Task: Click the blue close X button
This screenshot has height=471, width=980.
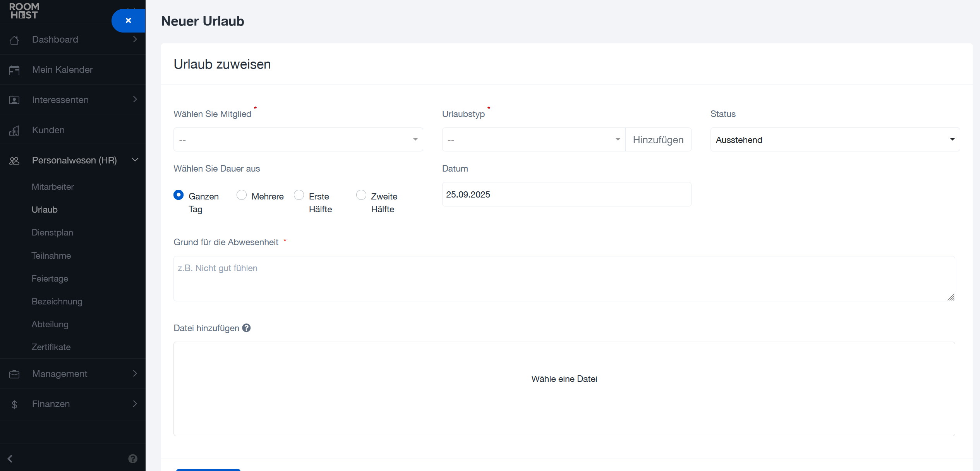Action: coord(129,21)
